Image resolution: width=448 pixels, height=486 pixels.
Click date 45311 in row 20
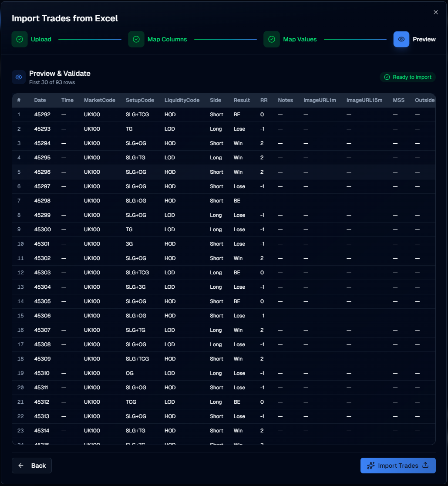41,388
